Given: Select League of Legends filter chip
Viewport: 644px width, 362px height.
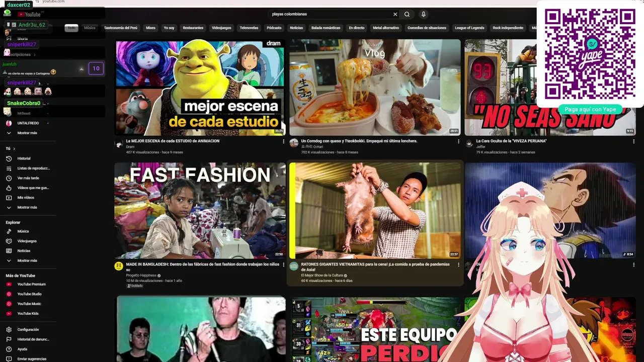Looking at the screenshot, I should click(x=469, y=28).
